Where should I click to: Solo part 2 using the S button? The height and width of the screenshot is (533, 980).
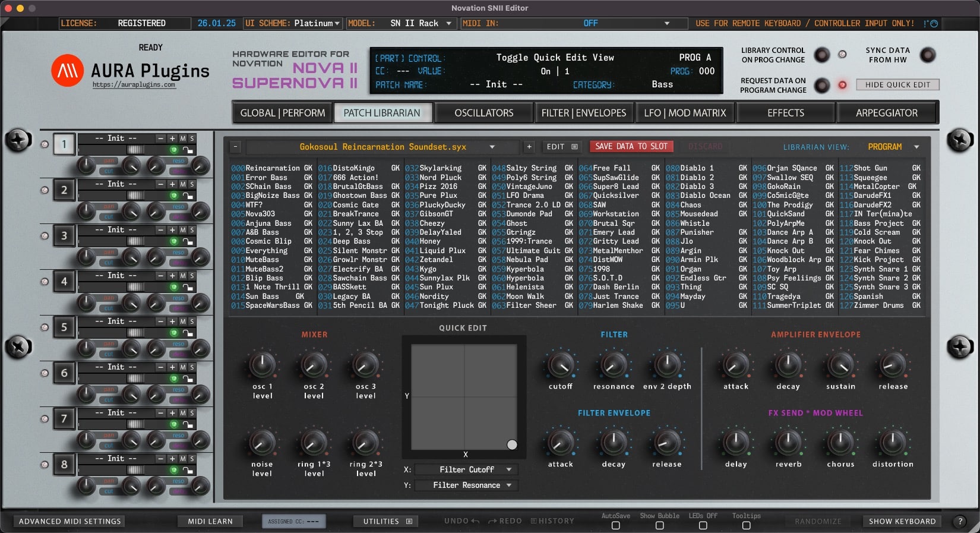tap(192, 184)
